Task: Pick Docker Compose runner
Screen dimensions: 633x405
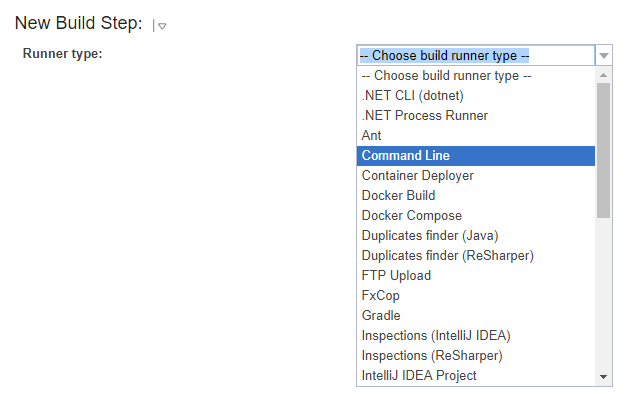Action: tap(411, 216)
